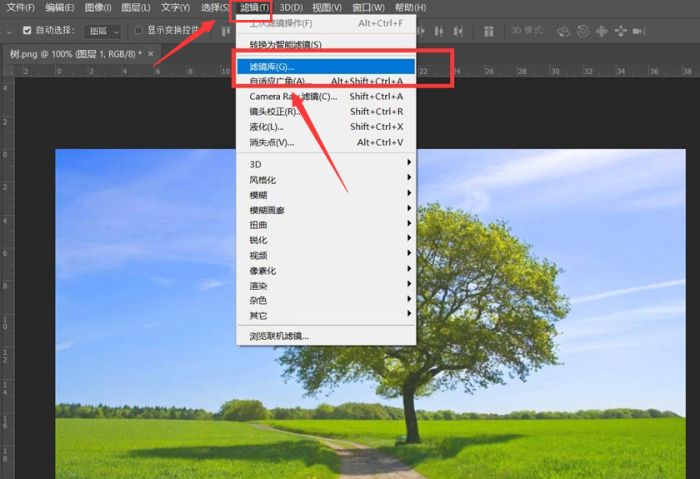Click 浏览联机滤镜... menu entry
Screen dimensions: 700x479
pos(326,336)
